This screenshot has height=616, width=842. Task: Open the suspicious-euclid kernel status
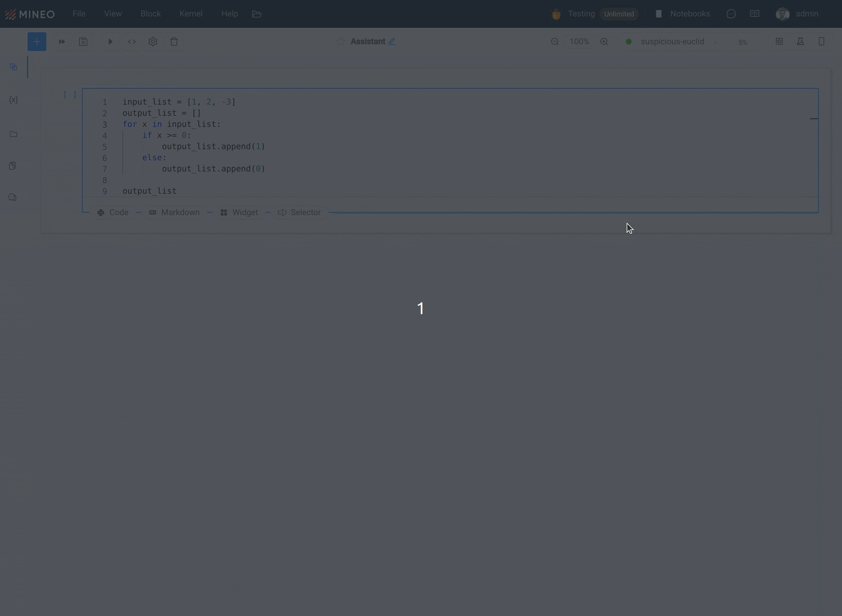click(x=672, y=41)
